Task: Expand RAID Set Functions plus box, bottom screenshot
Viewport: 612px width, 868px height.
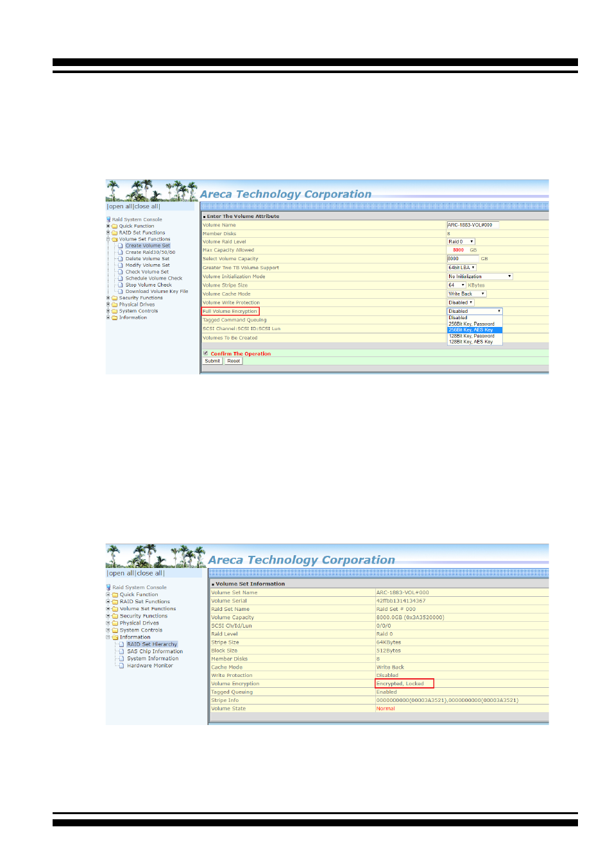Action: [108, 601]
